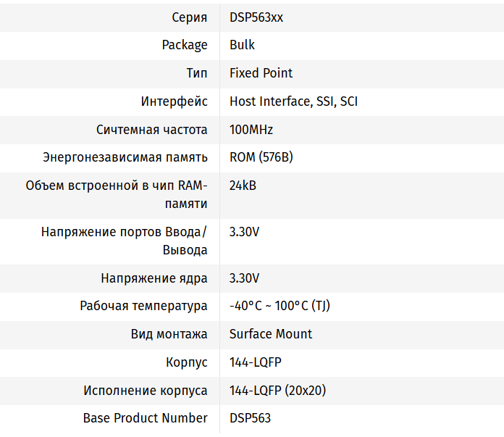Click the Package label
This screenshot has width=504, height=437.
pyautogui.click(x=185, y=45)
